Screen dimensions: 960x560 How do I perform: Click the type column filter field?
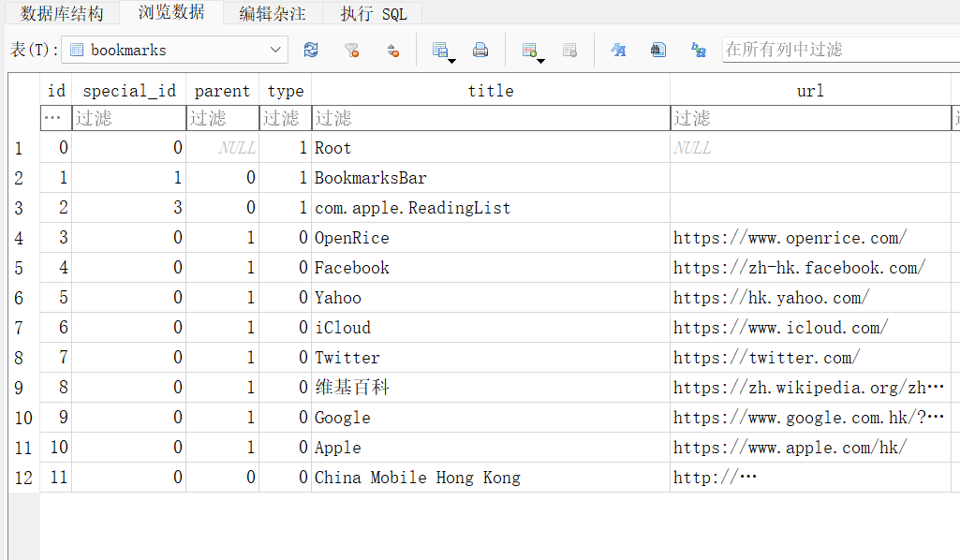tap(286, 118)
